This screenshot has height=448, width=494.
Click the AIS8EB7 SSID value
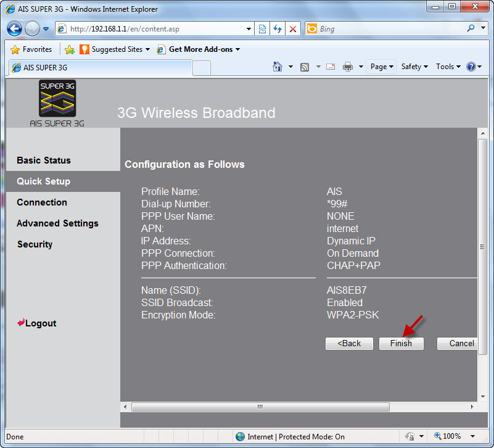(347, 291)
